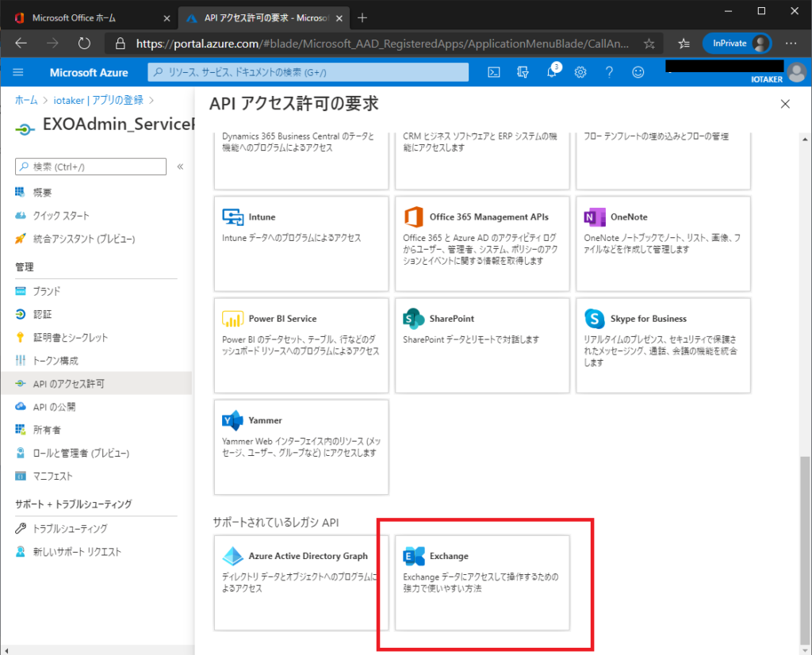Select the Exchange API tile
The width and height of the screenshot is (812, 655).
482,583
